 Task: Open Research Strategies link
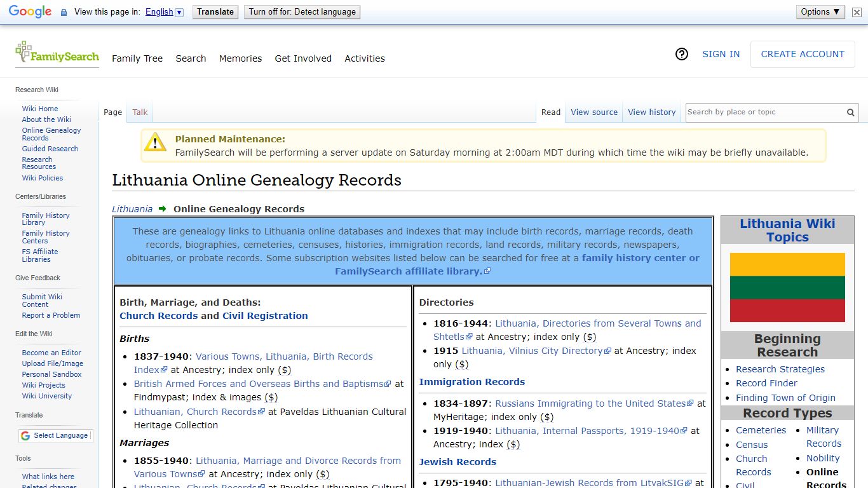pyautogui.click(x=780, y=369)
